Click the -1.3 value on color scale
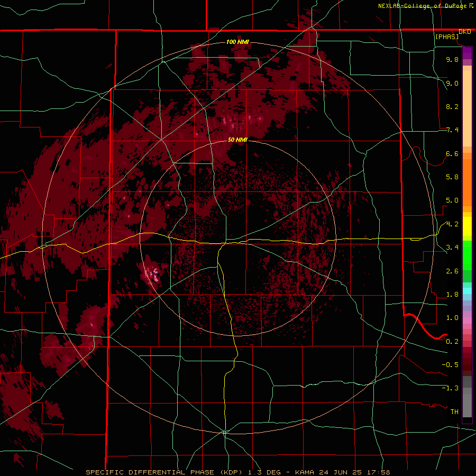Image resolution: width=476 pixels, height=476 pixels. tap(450, 388)
